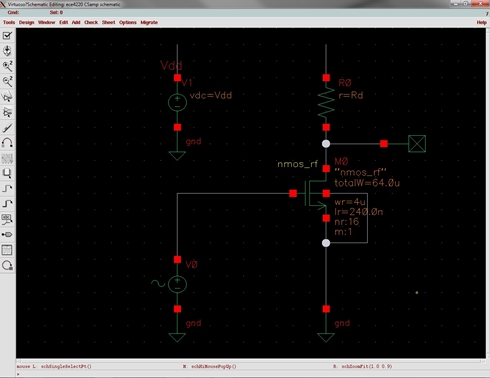The image size is (490, 378).
Task: Click the 'lr=240.0n' parameter text
Action: click(x=359, y=212)
